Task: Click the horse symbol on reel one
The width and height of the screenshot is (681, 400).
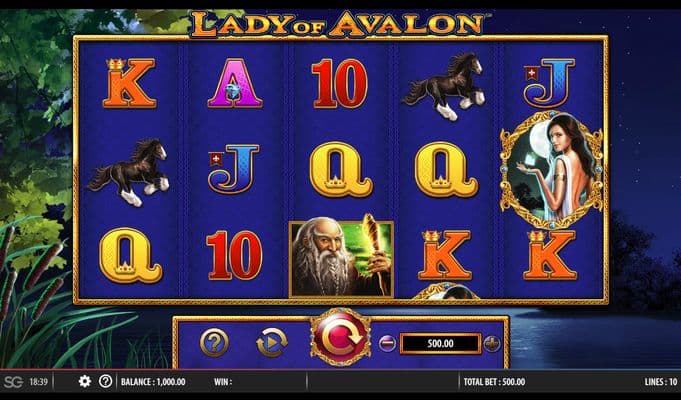Action: click(129, 172)
